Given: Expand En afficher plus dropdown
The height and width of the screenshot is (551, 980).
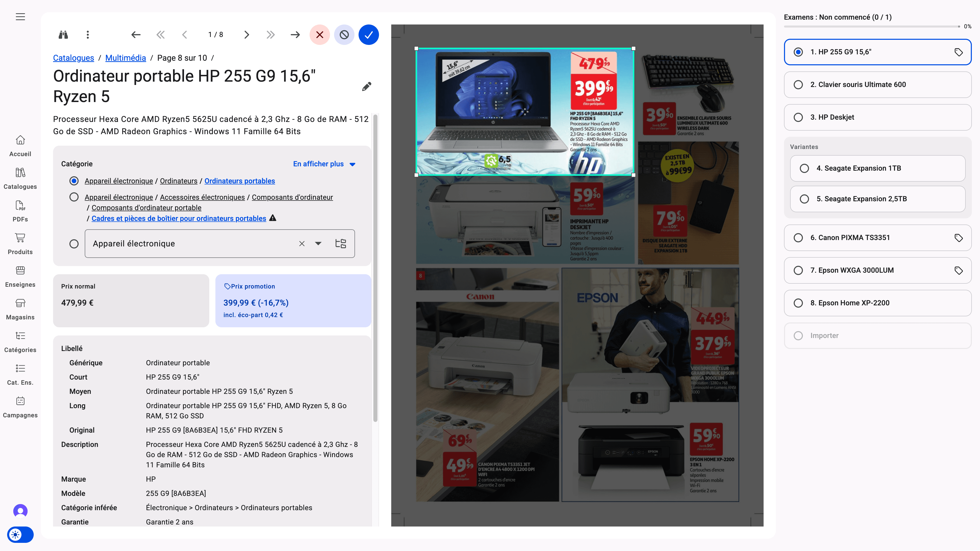Looking at the screenshot, I should 324,164.
